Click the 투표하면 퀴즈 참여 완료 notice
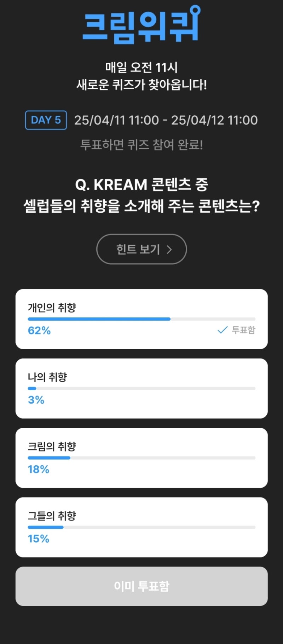 (x=141, y=145)
